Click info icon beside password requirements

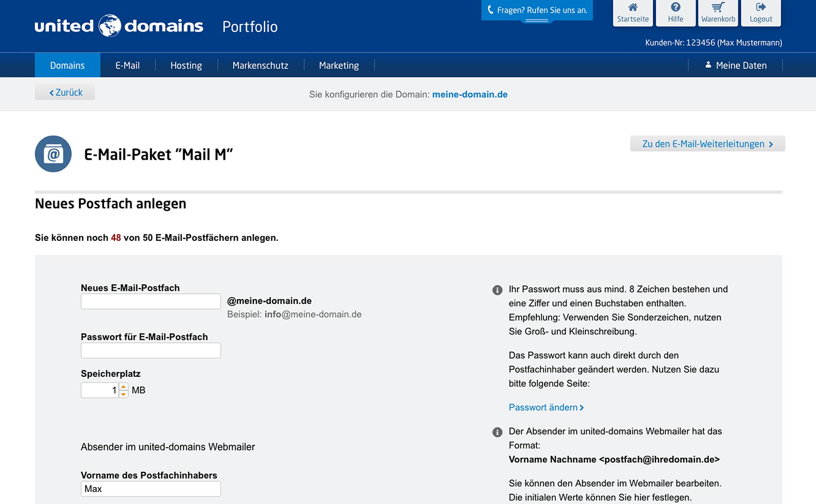[497, 290]
